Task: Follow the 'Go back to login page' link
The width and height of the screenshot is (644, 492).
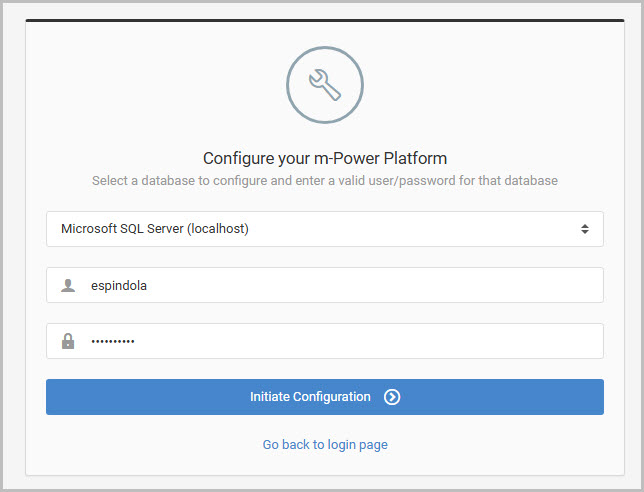Action: tap(325, 444)
